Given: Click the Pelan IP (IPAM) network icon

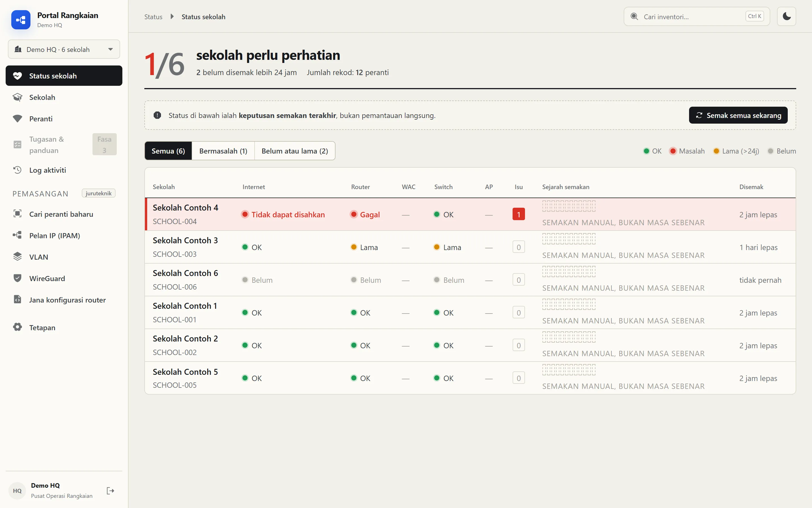Looking at the screenshot, I should (x=17, y=235).
